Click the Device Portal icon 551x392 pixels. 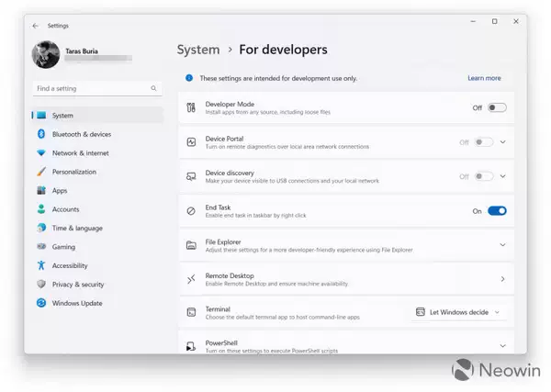[x=191, y=142]
